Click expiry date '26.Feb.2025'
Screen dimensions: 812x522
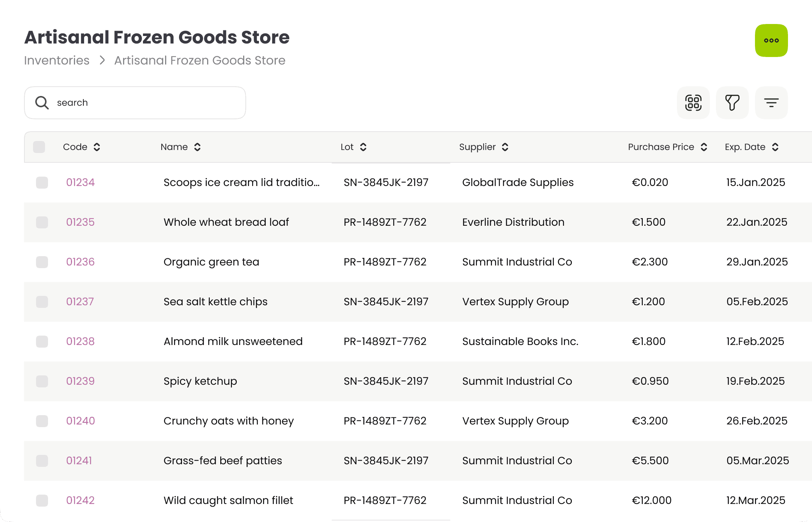tap(756, 421)
